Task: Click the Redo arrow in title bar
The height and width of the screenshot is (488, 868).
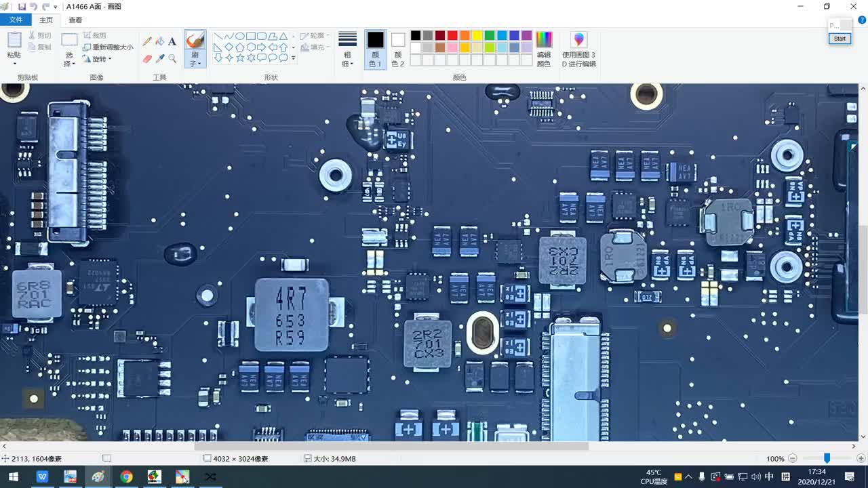Action: 45,7
